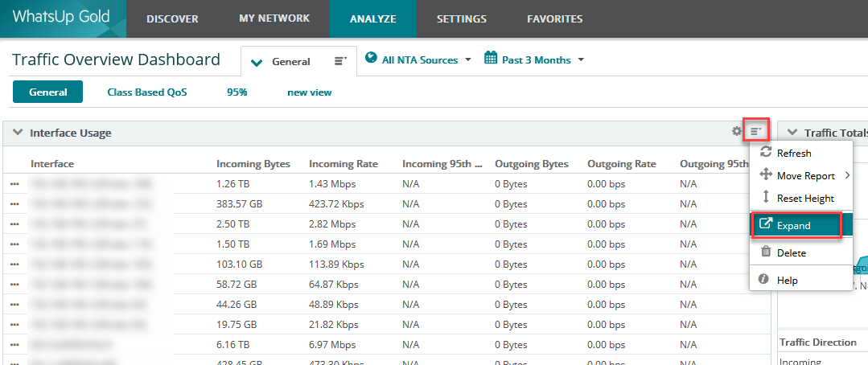This screenshot has width=868, height=365.
Task: Click the 48.89 Kbps incoming rate cell
Action: click(334, 304)
